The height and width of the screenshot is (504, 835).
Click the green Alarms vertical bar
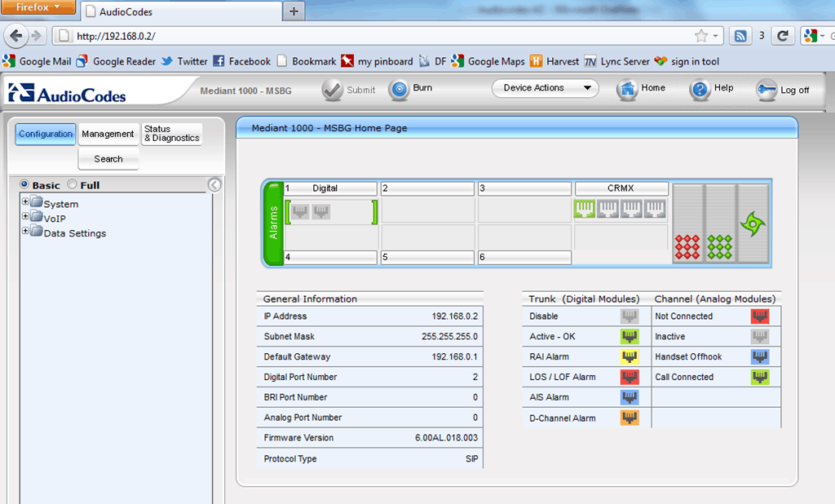click(273, 223)
